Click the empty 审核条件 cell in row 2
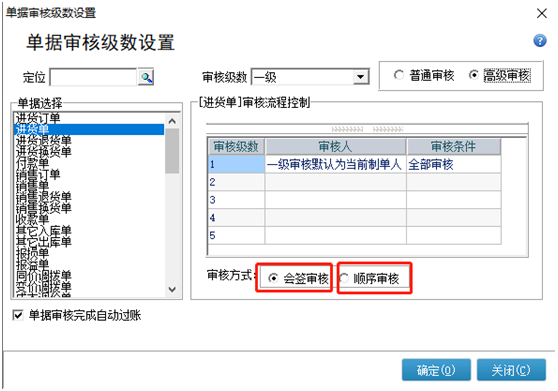Image resolution: width=558 pixels, height=391 pixels. [x=454, y=182]
